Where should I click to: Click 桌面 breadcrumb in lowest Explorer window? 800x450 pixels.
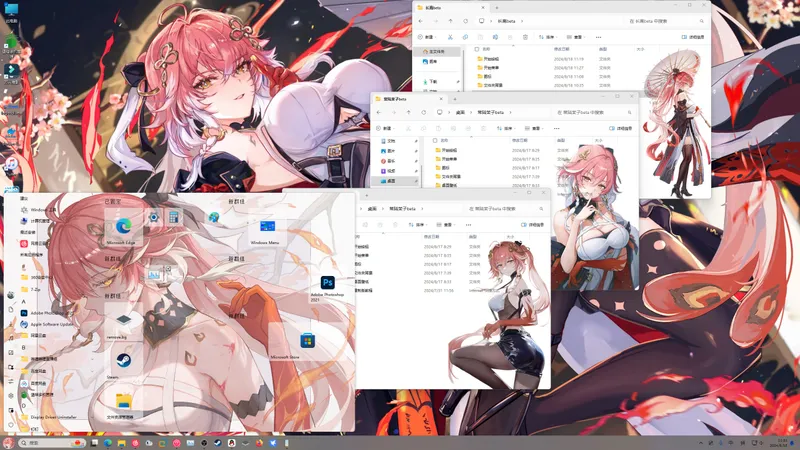pyautogui.click(x=372, y=209)
